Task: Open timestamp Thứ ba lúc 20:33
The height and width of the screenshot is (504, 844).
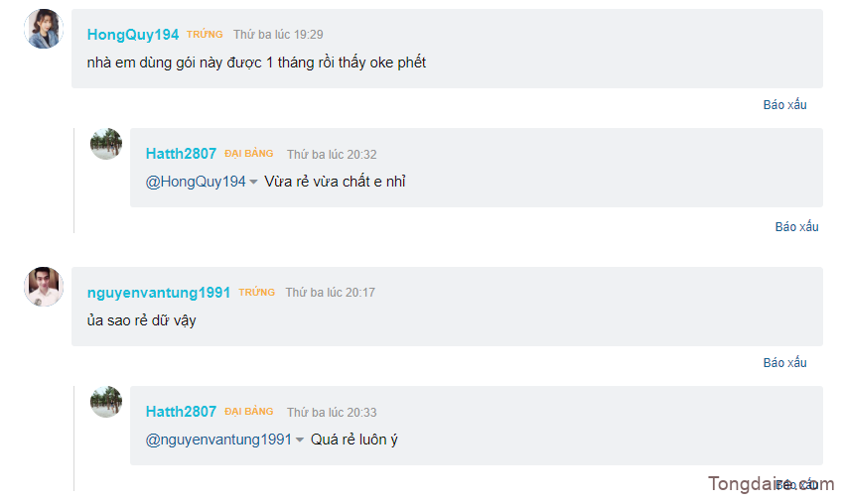Action: coord(332,413)
